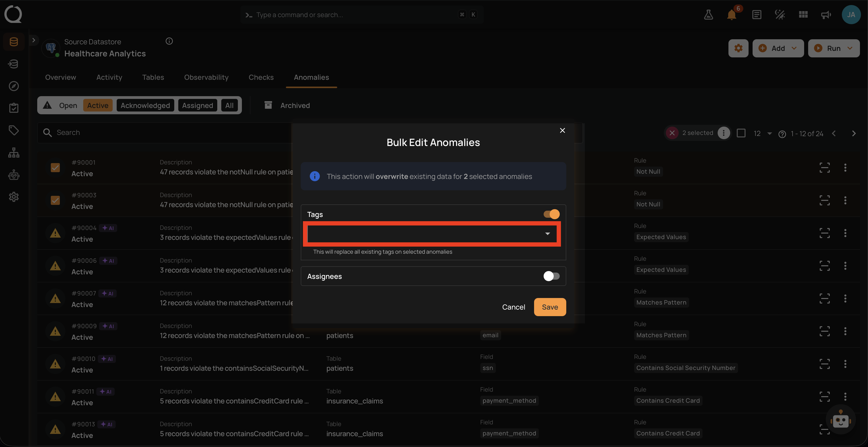The width and height of the screenshot is (868, 447).
Task: Open the document notes icon in header
Action: tap(756, 15)
